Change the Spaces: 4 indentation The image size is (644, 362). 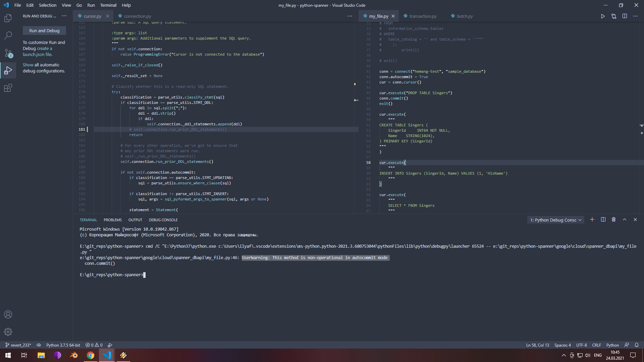(562, 345)
